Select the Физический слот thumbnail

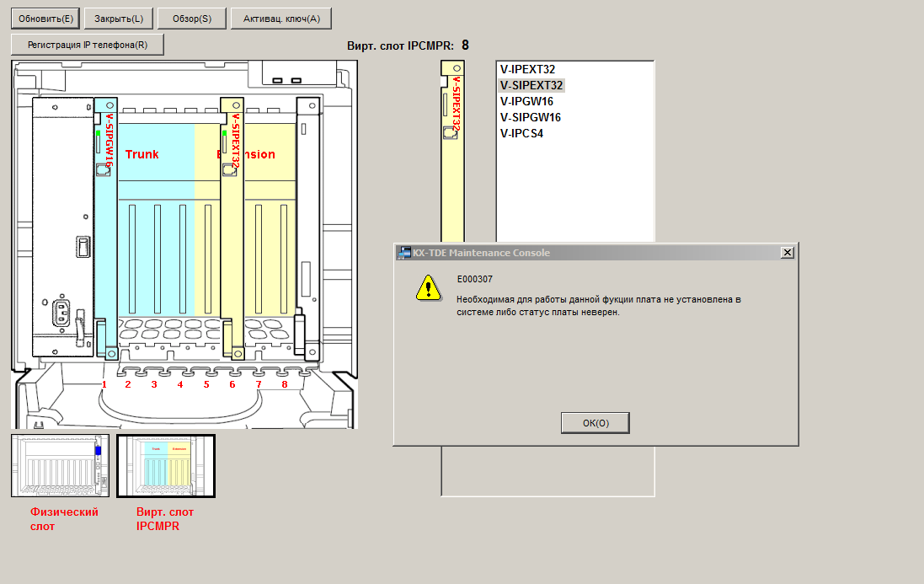coord(60,465)
